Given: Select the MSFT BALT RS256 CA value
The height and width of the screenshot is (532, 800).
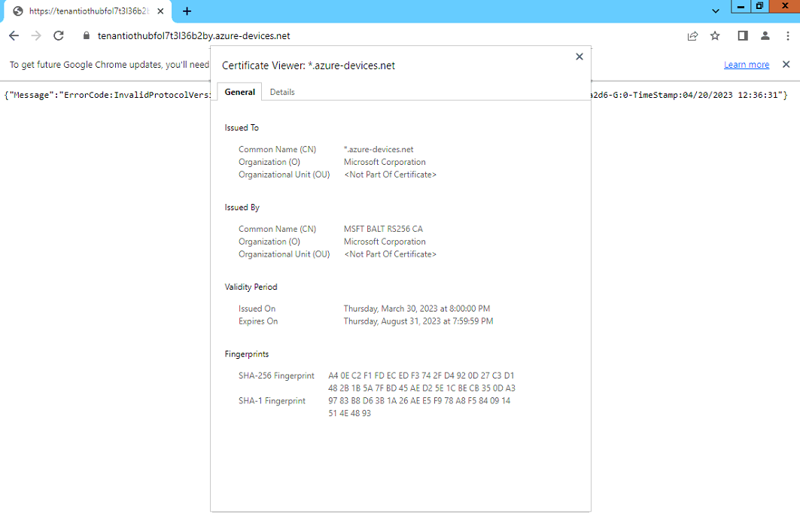Looking at the screenshot, I should pyautogui.click(x=383, y=229).
